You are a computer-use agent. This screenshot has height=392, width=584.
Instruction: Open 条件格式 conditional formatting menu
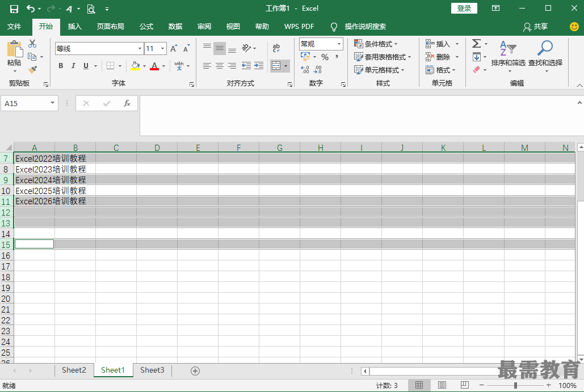pyautogui.click(x=376, y=44)
